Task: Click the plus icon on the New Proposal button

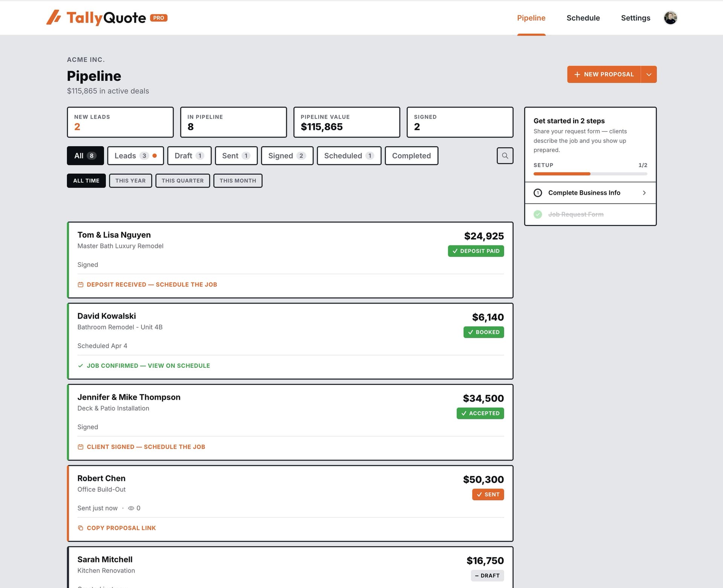Action: pyautogui.click(x=577, y=74)
